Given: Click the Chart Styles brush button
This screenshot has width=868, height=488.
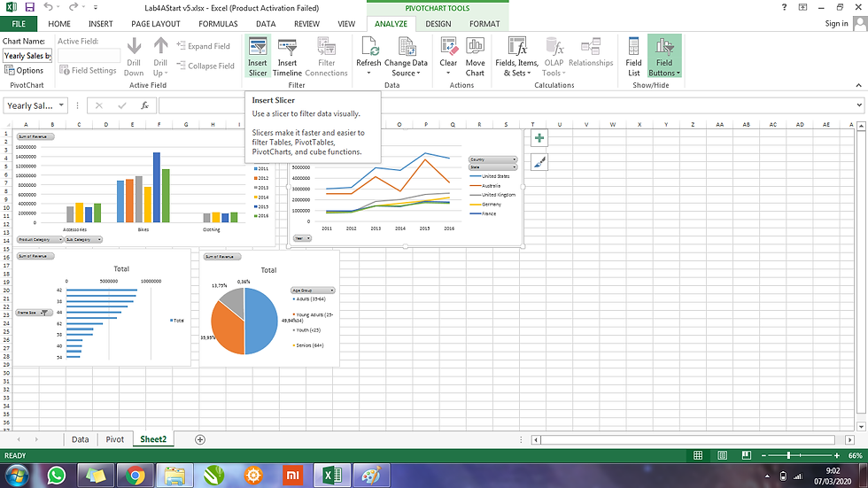Looking at the screenshot, I should (539, 162).
